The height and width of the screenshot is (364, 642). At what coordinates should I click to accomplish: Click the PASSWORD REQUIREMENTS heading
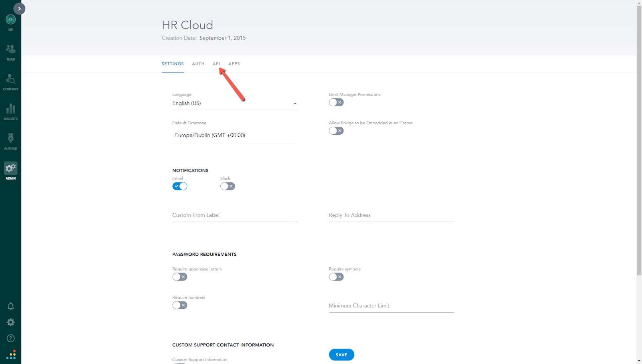(x=204, y=255)
